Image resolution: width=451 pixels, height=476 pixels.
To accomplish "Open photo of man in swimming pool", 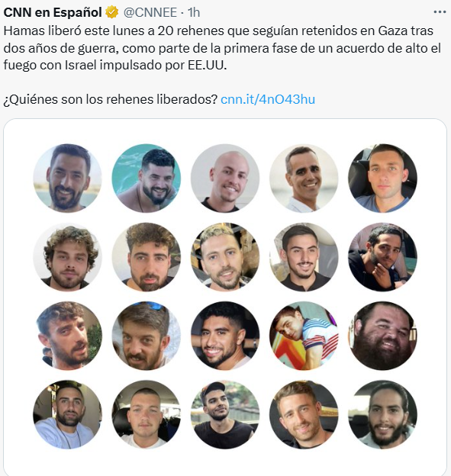I will click(146, 178).
